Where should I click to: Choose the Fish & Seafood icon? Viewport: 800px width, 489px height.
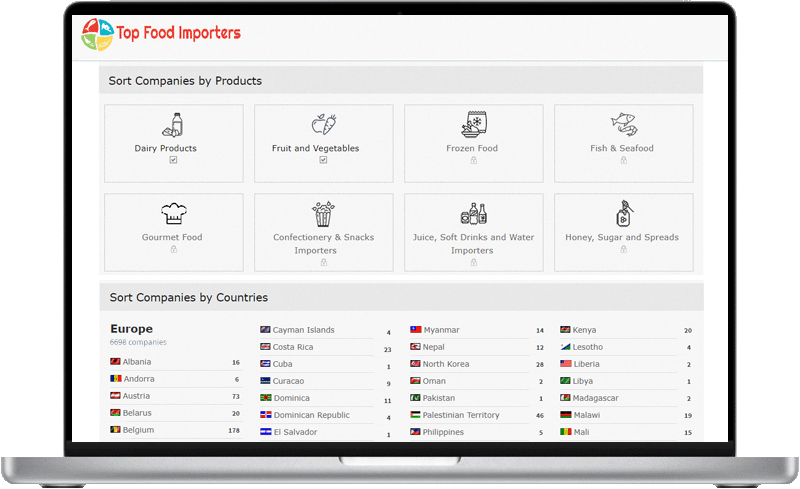[x=623, y=125]
